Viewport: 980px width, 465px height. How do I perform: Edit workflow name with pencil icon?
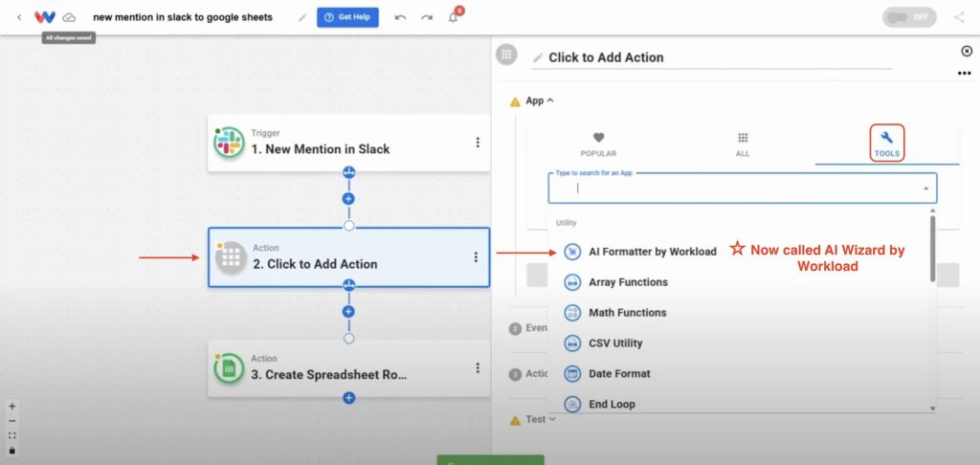(x=302, y=17)
